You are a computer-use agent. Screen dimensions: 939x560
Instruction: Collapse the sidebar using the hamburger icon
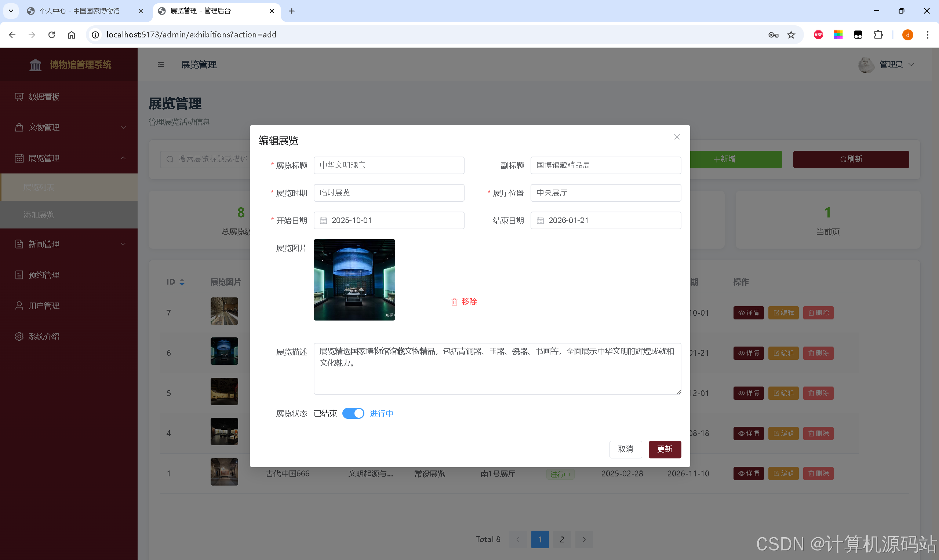[160, 65]
